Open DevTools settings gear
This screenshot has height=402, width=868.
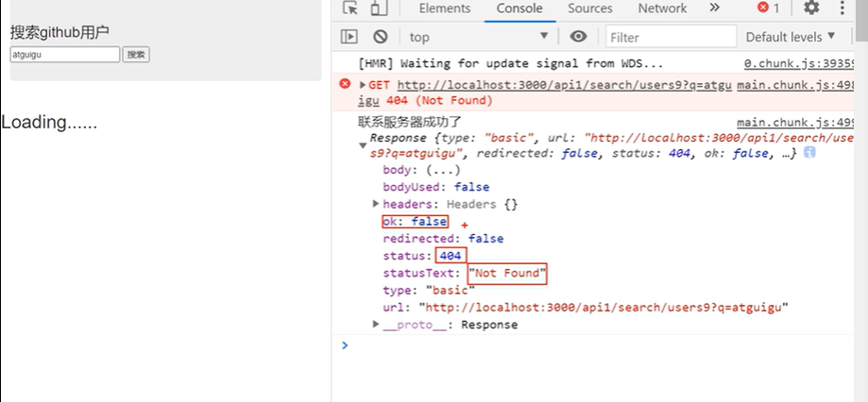[811, 8]
